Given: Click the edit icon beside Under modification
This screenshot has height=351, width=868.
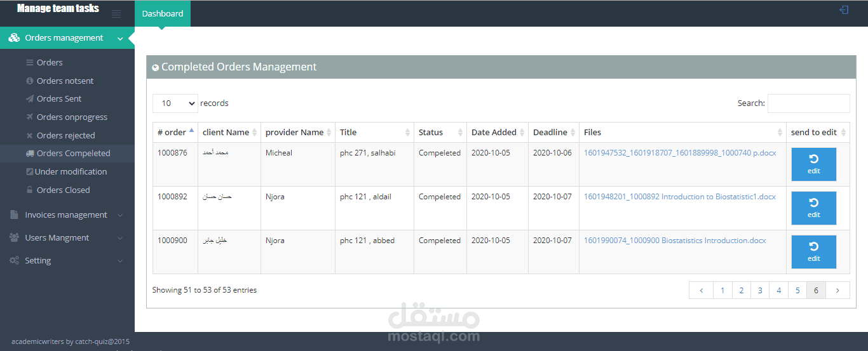Looking at the screenshot, I should click(x=29, y=171).
